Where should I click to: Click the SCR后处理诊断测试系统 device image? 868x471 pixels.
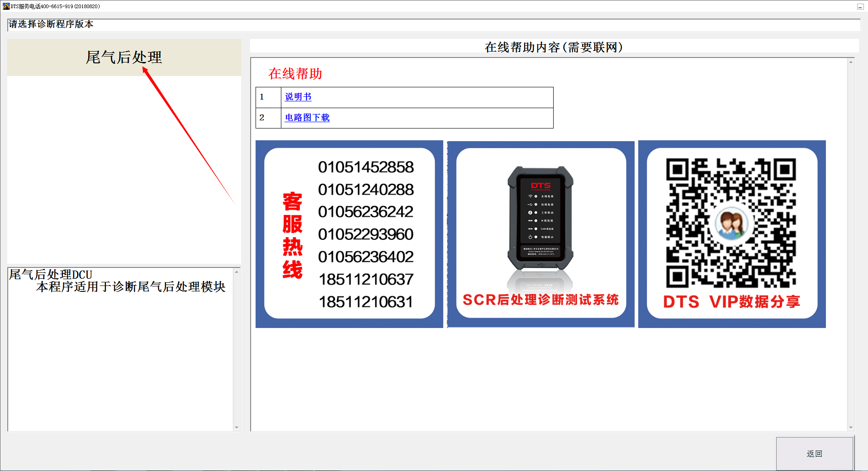pos(541,234)
